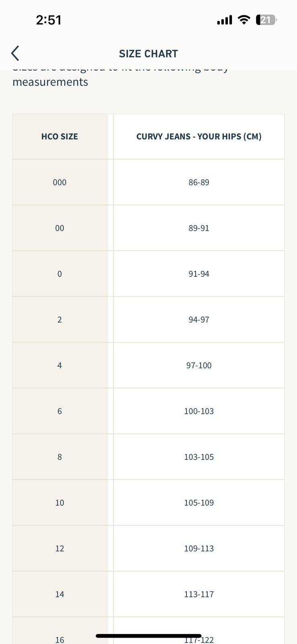Tap the Wi-Fi status icon
This screenshot has height=644, width=297.
pos(244,20)
